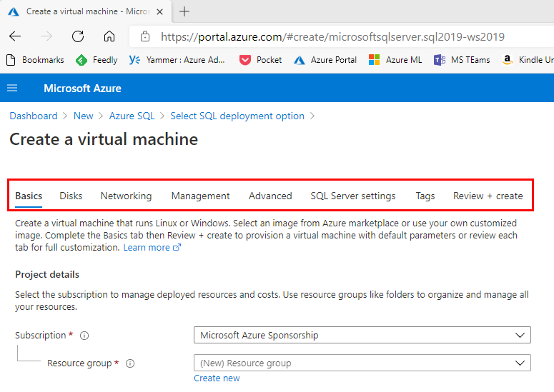This screenshot has width=554, height=392.
Task: Click the browser back arrow
Action: [x=15, y=36]
